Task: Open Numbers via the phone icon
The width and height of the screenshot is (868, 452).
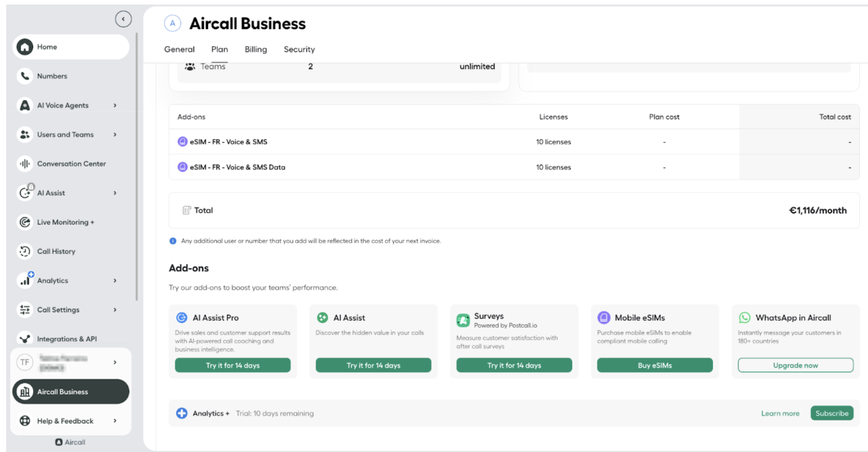Action: click(25, 76)
